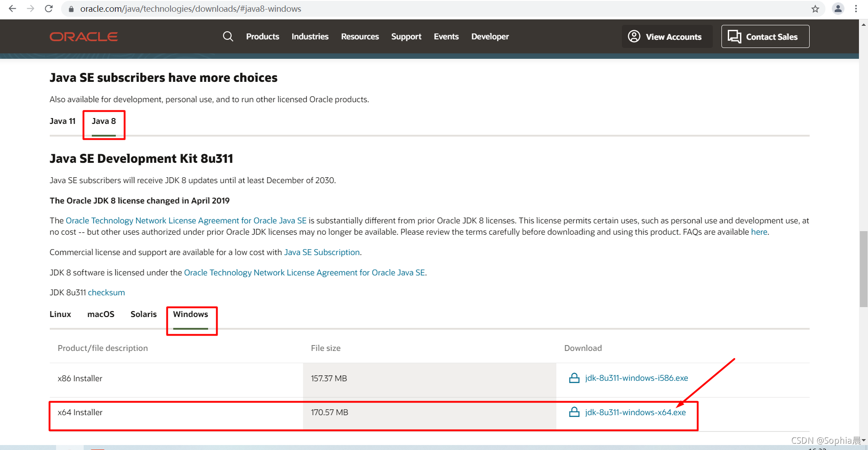Open the Products menu
Screen dimensions: 868x450
(x=262, y=37)
